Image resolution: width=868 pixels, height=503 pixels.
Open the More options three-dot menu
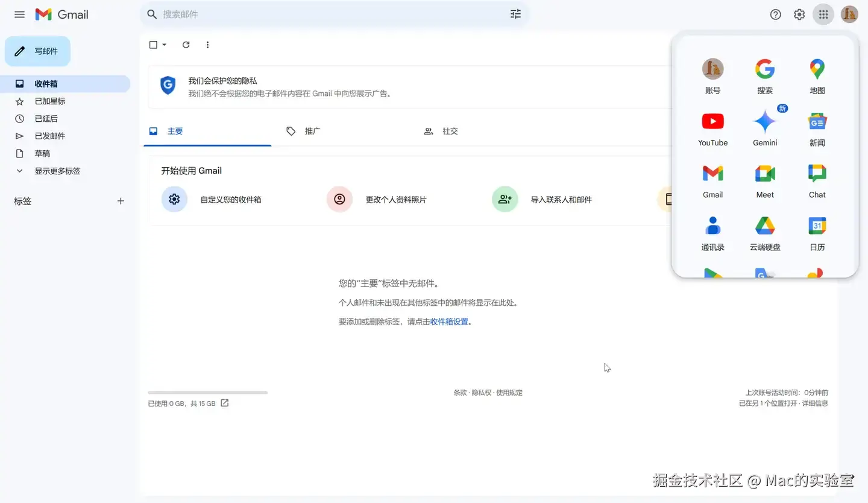[x=208, y=45]
